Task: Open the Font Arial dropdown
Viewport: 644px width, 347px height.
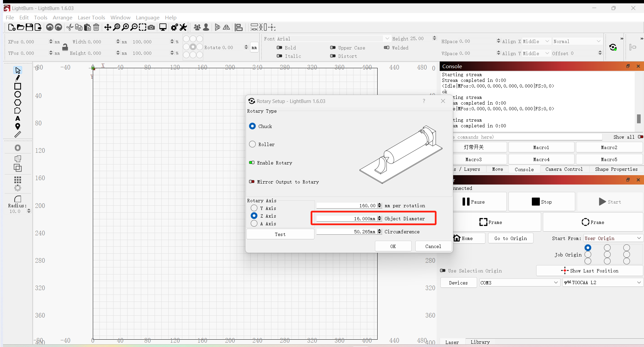Action: [x=333, y=39]
